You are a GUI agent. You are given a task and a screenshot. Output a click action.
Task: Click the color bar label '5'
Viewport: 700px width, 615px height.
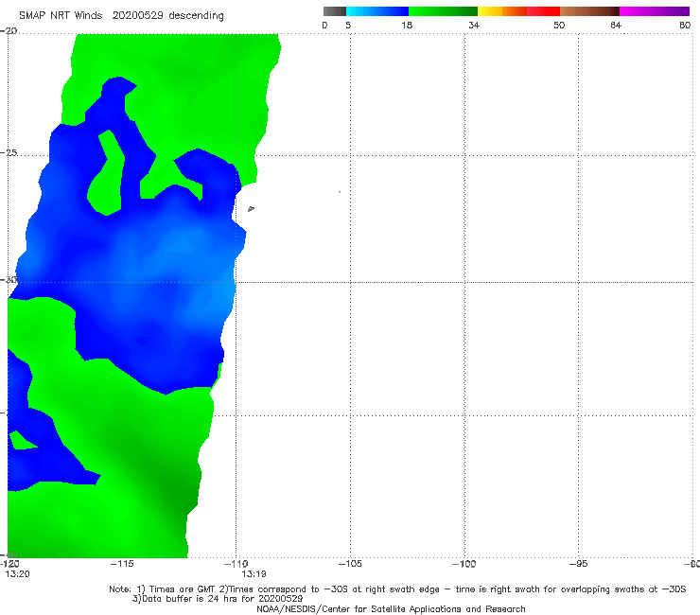point(348,26)
